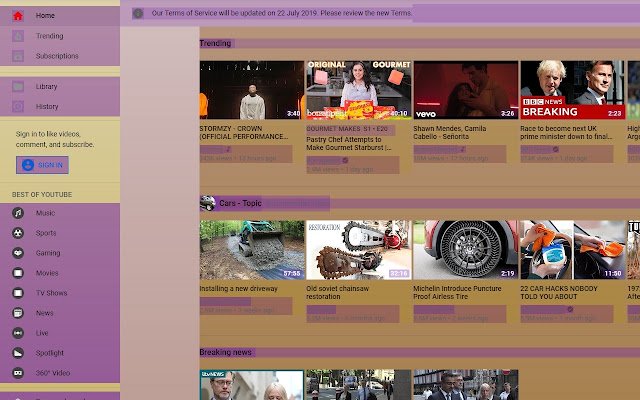Select News in the sidebar list
Viewport: 640px width, 400px height.
click(60, 313)
